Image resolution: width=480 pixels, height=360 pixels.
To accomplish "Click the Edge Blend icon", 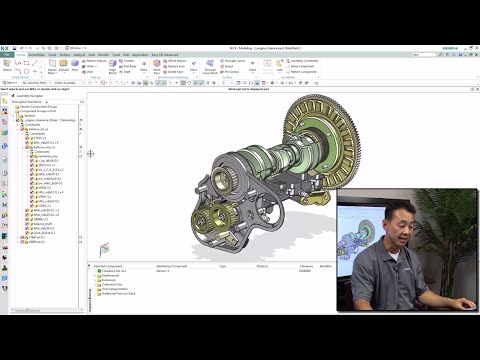I will coord(113,63).
